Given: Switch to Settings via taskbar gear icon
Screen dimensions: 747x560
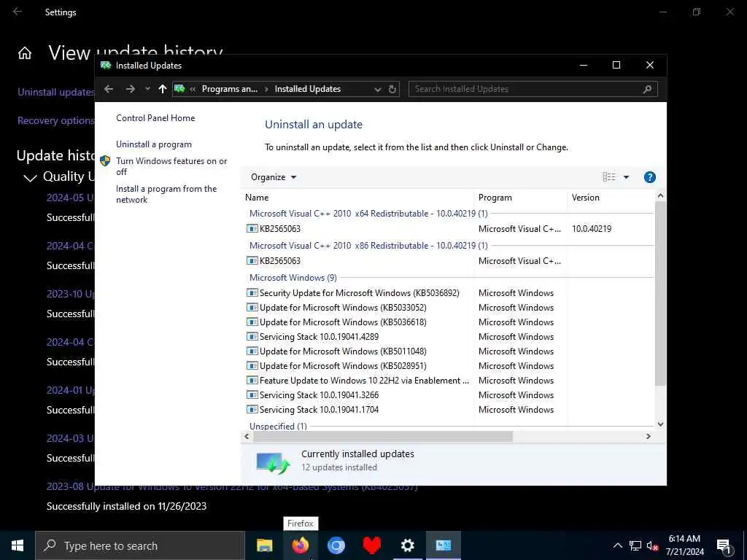Looking at the screenshot, I should coord(407,545).
